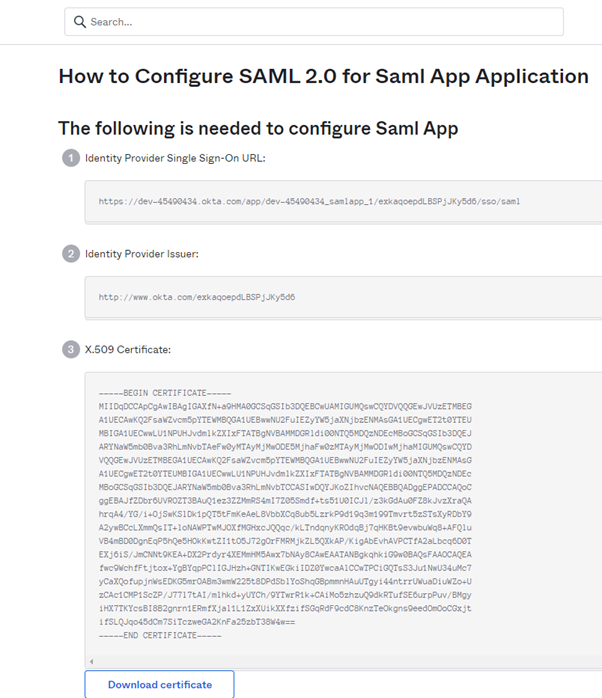Click the step 3 number badge
The height and width of the screenshot is (698, 602).
pyautogui.click(x=70, y=349)
